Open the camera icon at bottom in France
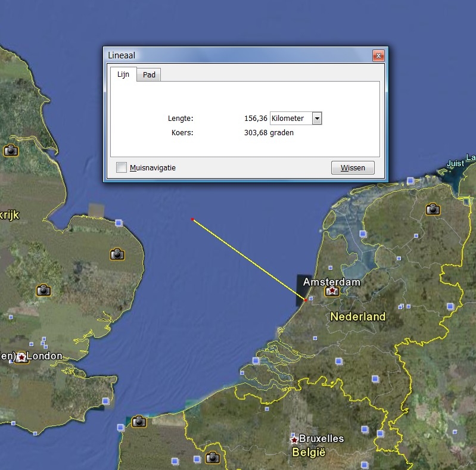 point(213,457)
